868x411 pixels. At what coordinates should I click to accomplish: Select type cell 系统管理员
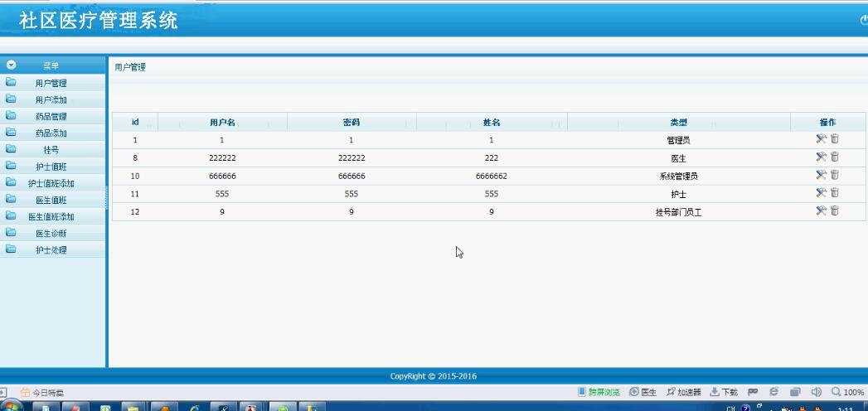679,176
